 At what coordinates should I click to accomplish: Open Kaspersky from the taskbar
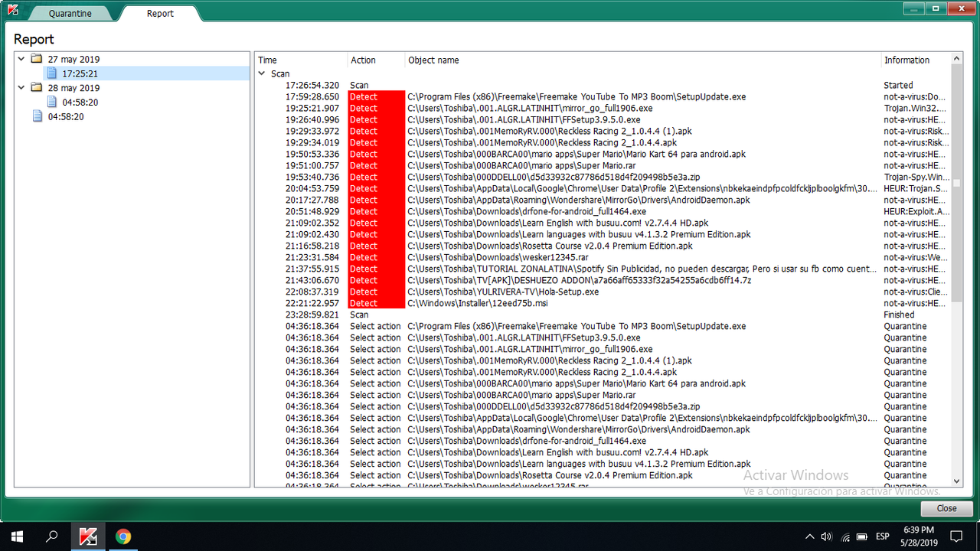pyautogui.click(x=89, y=536)
